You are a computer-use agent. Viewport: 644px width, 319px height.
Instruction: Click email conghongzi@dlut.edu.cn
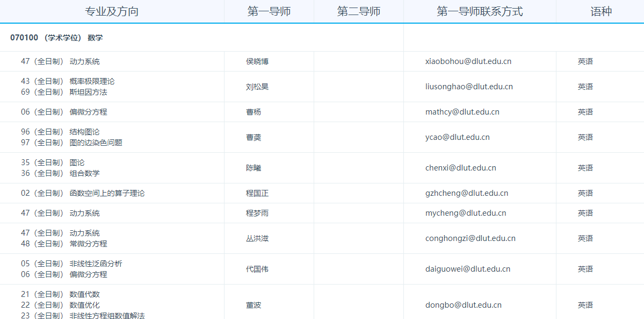pos(471,238)
